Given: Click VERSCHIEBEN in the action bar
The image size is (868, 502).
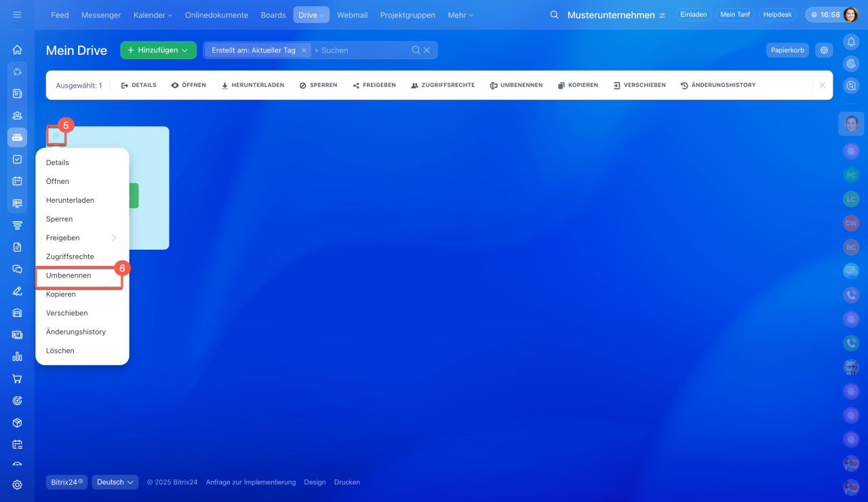Looking at the screenshot, I should pos(639,85).
